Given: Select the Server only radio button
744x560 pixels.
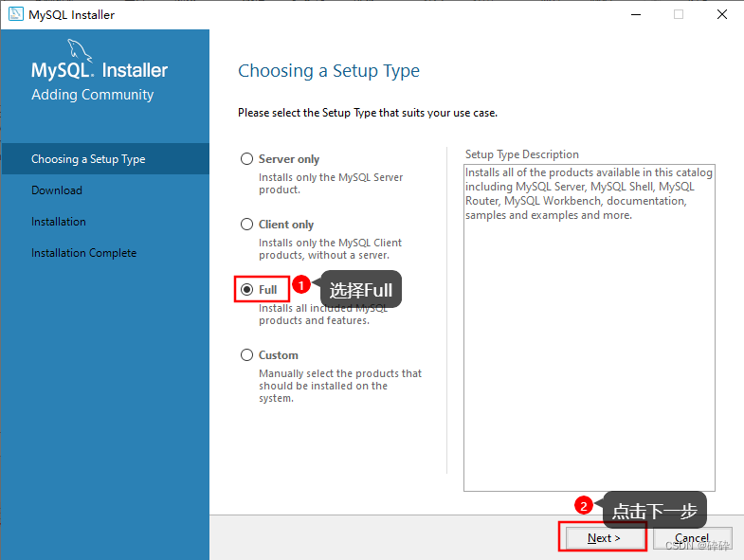Looking at the screenshot, I should click(246, 158).
